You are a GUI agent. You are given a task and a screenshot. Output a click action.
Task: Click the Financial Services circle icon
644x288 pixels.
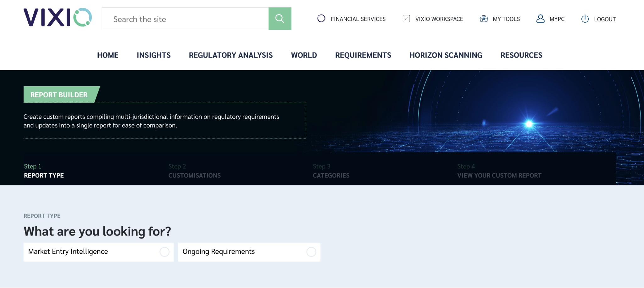[x=321, y=19]
